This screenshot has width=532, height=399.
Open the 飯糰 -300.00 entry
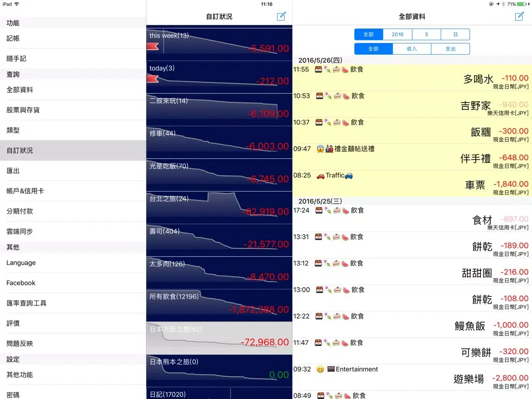coord(412,130)
